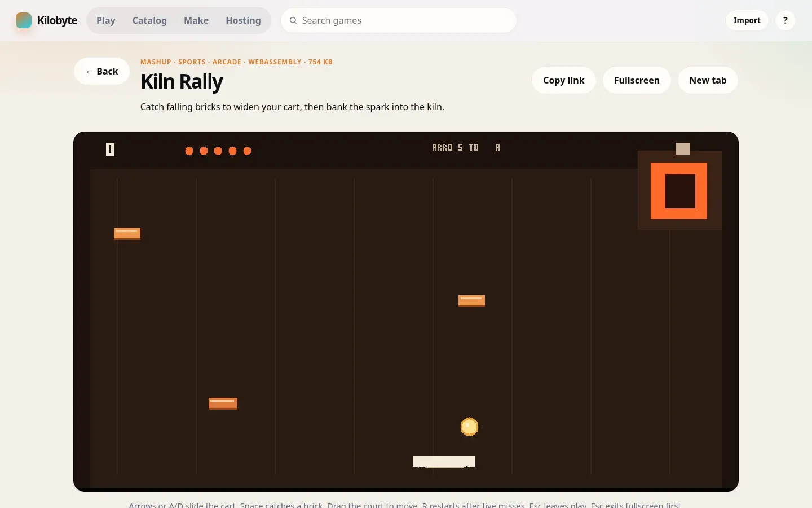This screenshot has width=812, height=508.
Task: Open the help question mark button
Action: pos(785,20)
